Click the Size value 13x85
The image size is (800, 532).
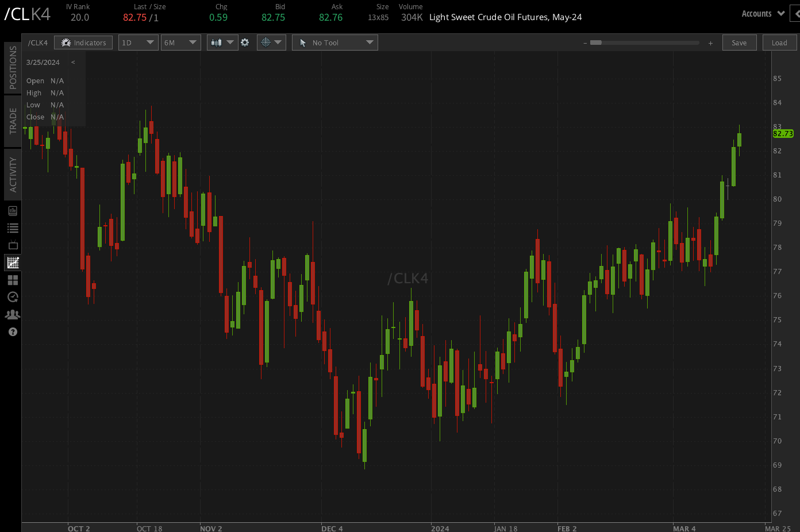coord(378,18)
